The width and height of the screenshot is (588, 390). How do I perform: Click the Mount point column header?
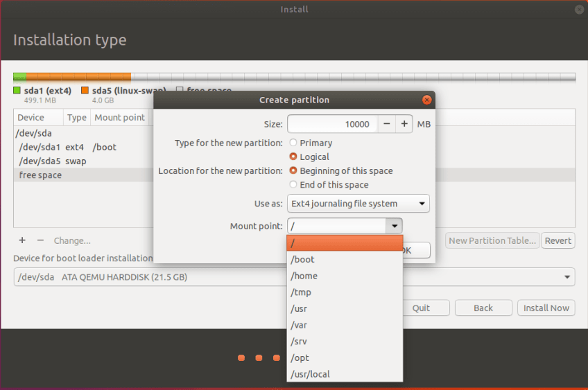pyautogui.click(x=120, y=117)
